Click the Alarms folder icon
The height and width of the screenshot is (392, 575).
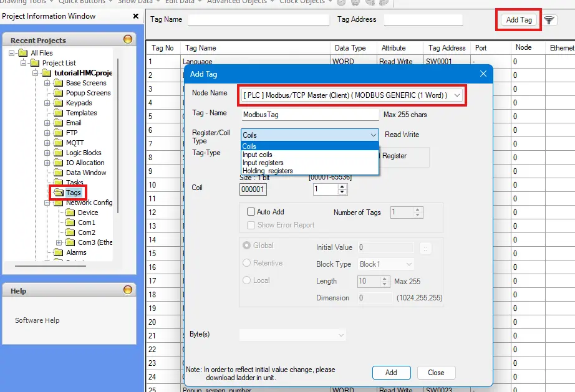coord(59,252)
